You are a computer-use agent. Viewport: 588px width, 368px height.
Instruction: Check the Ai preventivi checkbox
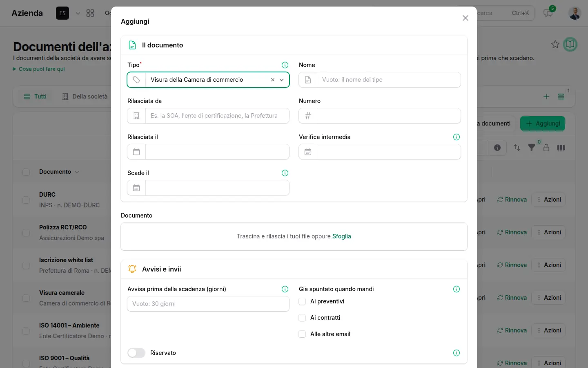tap(302, 301)
